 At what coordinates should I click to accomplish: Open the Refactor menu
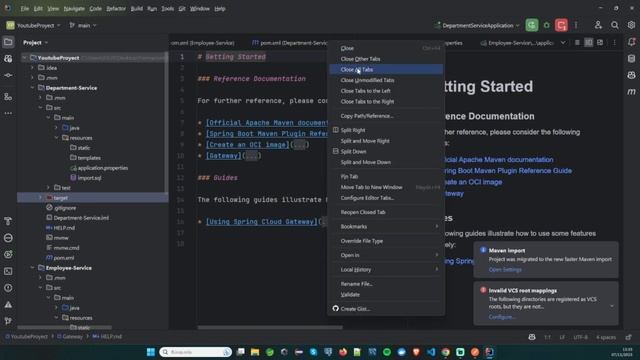pos(116,9)
